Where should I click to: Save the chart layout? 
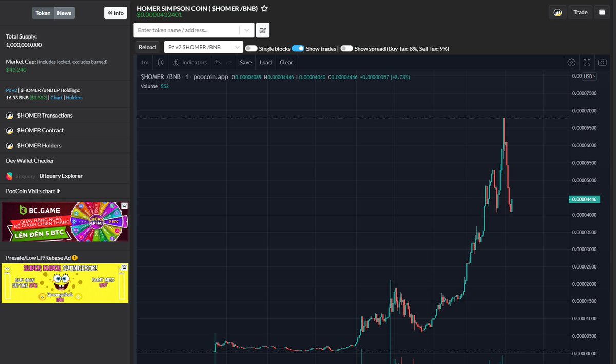coord(246,62)
